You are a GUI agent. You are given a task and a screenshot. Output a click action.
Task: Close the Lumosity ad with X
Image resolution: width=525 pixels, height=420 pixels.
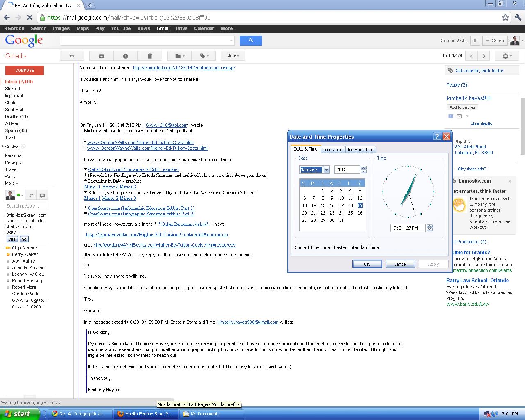(510, 181)
